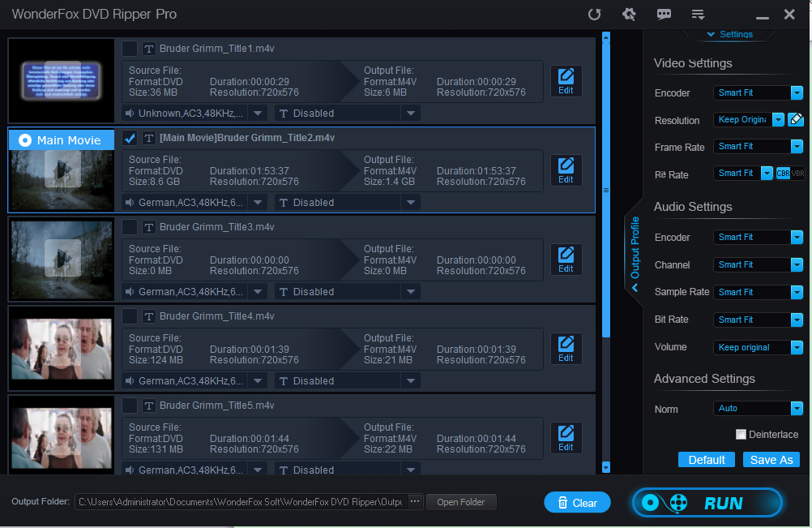This screenshot has height=528, width=812.
Task: Expand subtitle Disabled dropdown for Main Movie
Action: pos(411,203)
